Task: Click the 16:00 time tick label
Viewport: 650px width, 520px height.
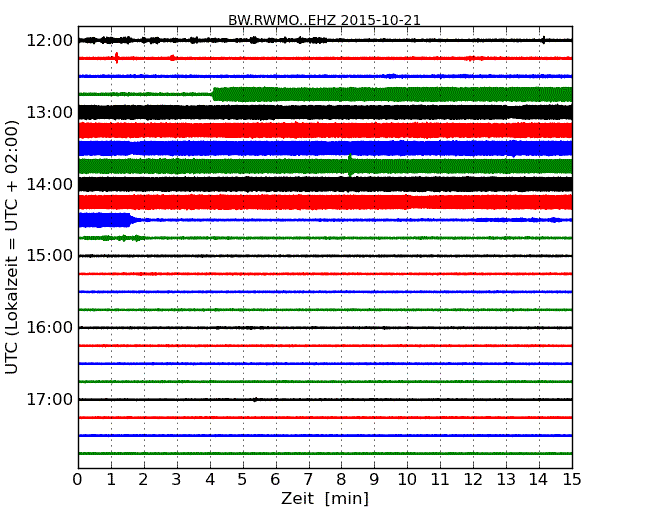Action: tap(50, 328)
